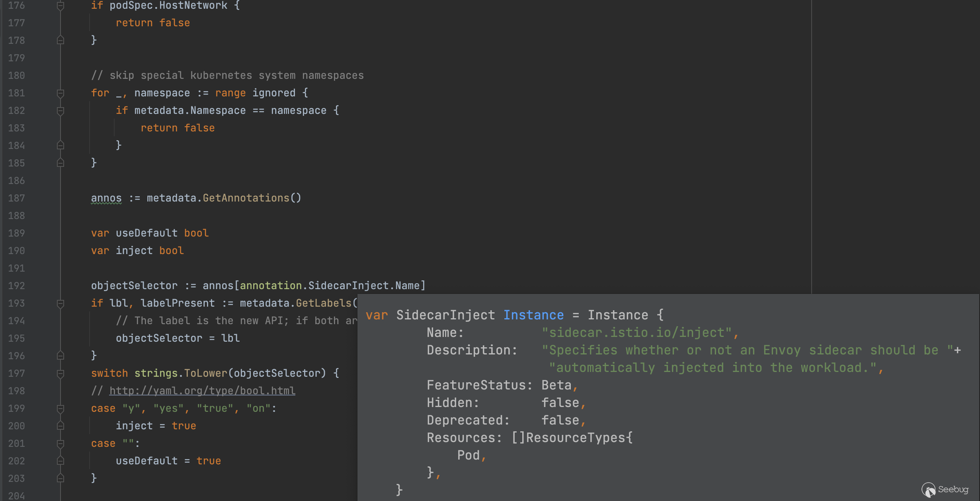The width and height of the screenshot is (980, 501).
Task: Click the fold marker beside case ""
Action: tap(61, 443)
